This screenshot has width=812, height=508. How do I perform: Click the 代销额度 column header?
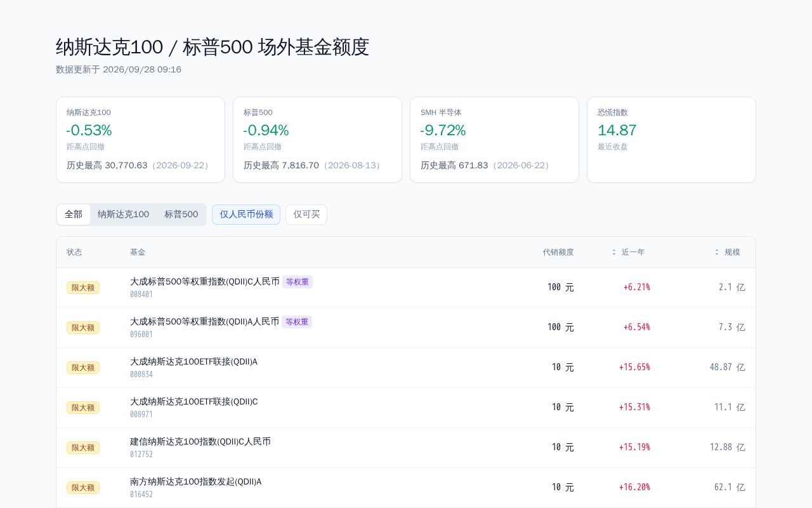(558, 252)
